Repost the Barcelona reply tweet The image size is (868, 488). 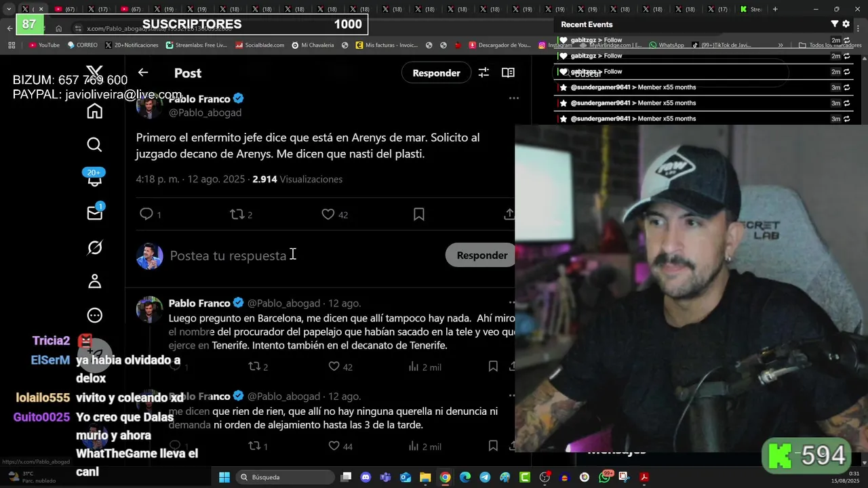tap(258, 367)
